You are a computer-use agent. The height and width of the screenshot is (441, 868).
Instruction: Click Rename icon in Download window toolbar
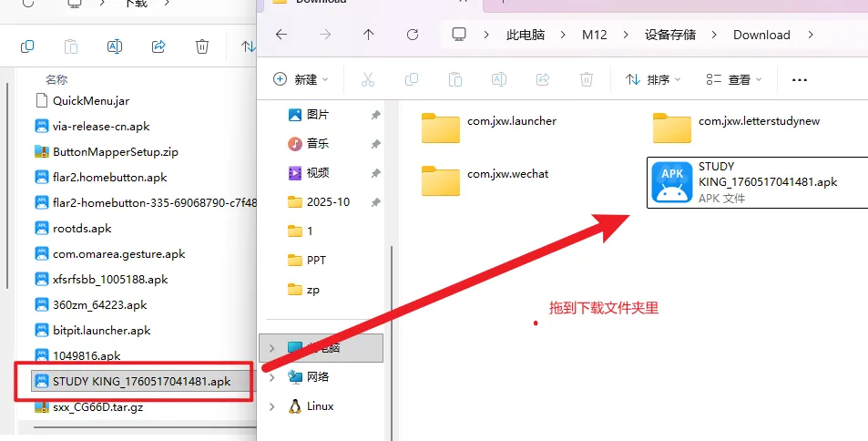click(x=499, y=80)
